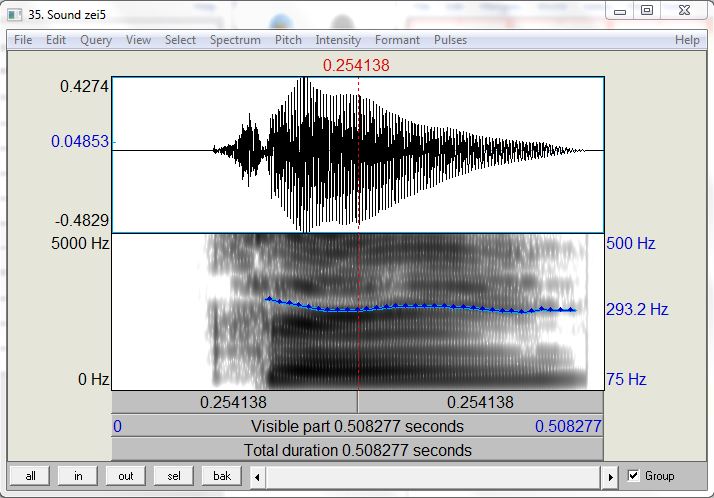Screen dimensions: 714x498
Task: Click the 75 Hz pitch floor label
Action: coord(626,379)
